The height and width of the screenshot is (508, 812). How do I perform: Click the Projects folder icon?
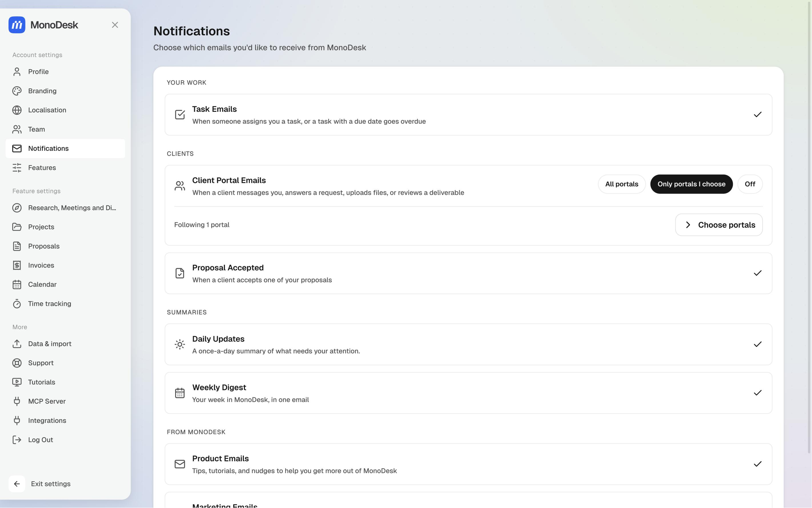click(17, 227)
